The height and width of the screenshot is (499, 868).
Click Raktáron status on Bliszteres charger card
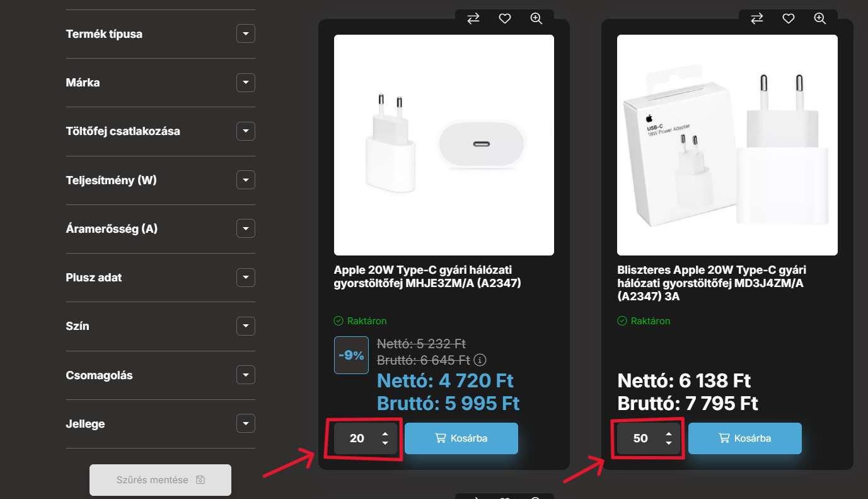pos(644,321)
